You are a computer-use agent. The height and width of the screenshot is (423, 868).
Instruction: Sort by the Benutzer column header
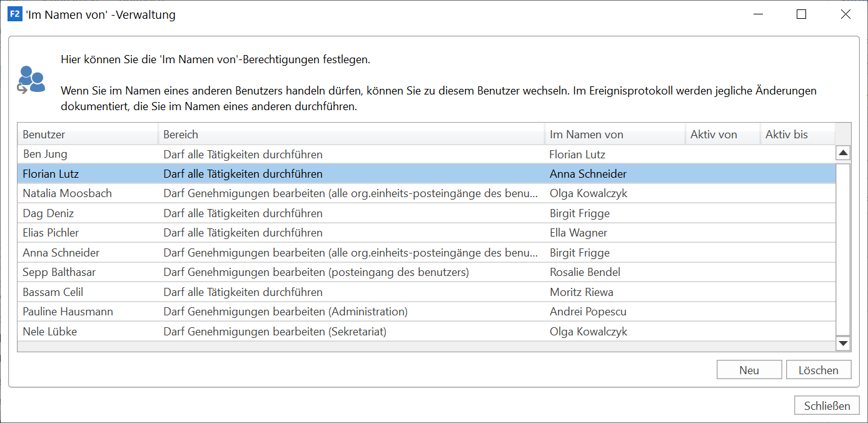pos(88,135)
